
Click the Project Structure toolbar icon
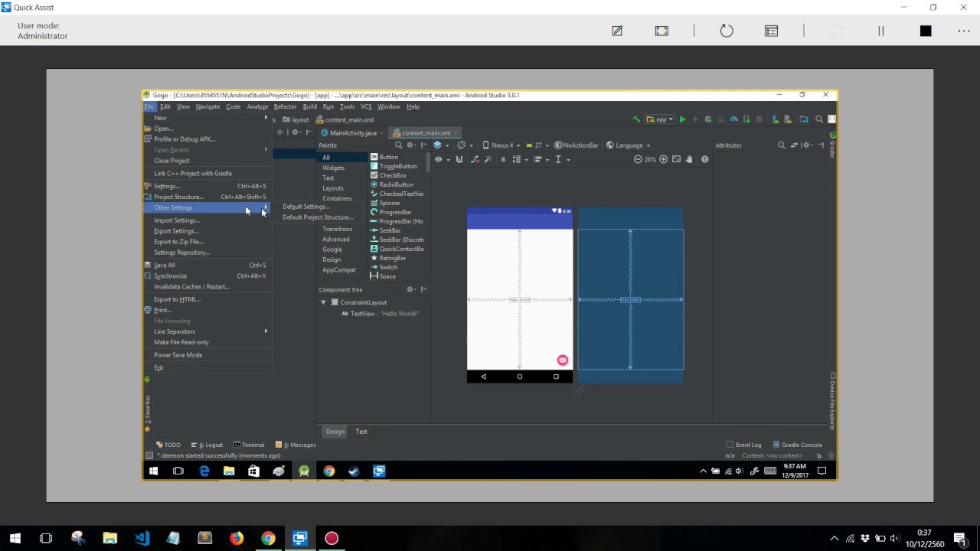(804, 119)
